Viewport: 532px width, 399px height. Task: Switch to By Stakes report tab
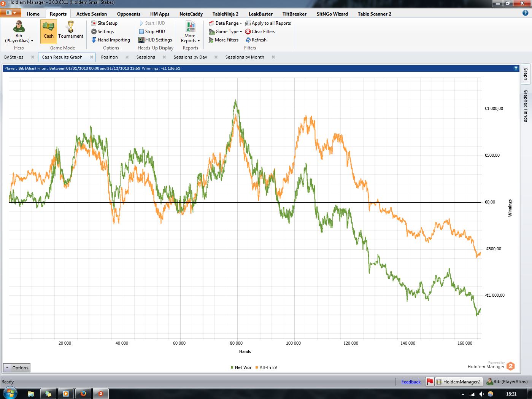14,57
